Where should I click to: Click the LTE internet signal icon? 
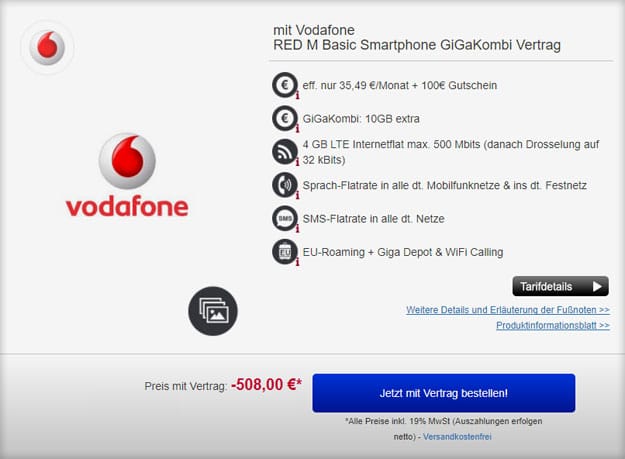[x=285, y=152]
